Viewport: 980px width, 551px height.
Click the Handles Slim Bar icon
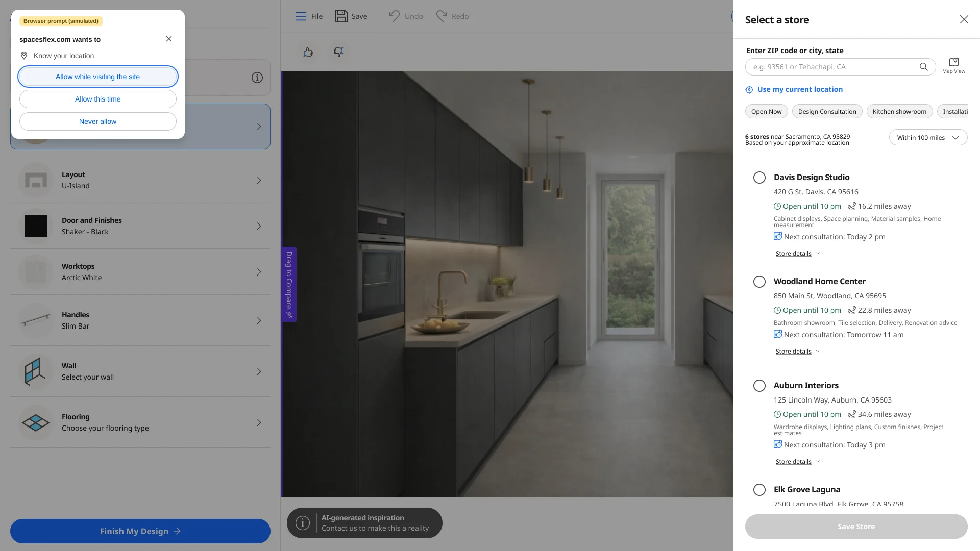36,320
